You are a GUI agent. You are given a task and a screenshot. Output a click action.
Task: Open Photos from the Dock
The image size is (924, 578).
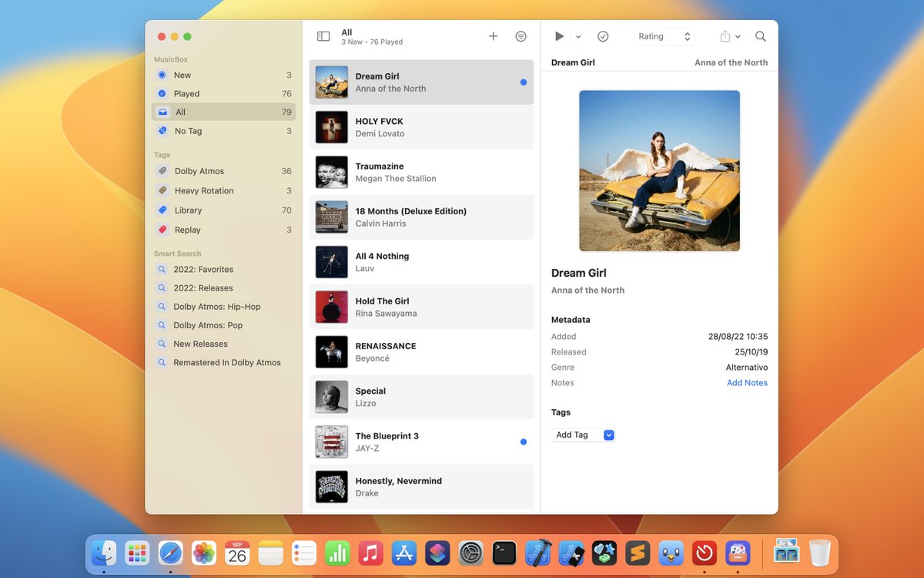coord(204,553)
